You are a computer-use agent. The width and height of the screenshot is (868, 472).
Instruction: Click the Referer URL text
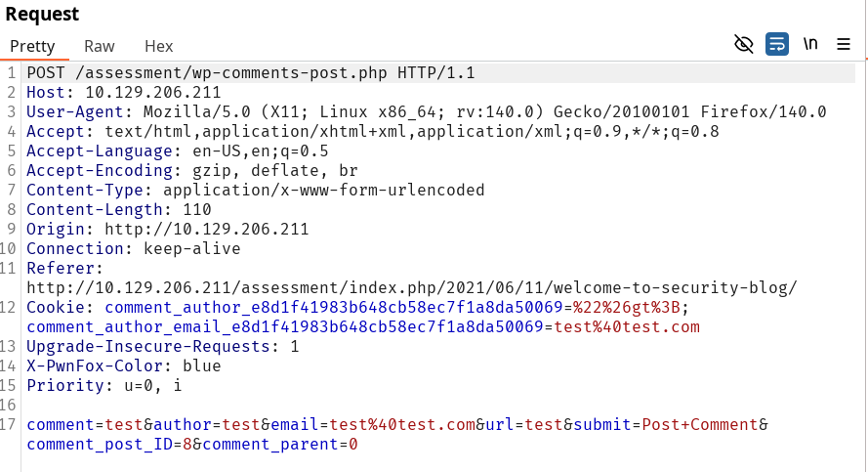410,287
